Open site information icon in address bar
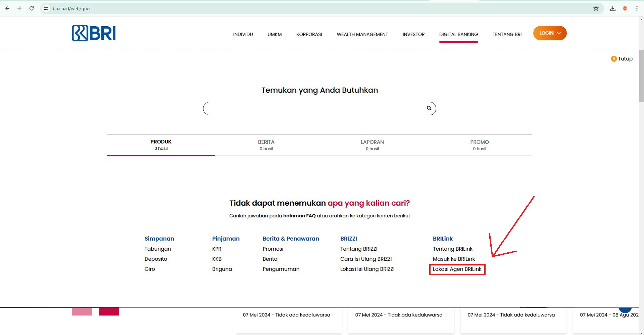Screen dimensions: 644x335 click(x=46, y=8)
